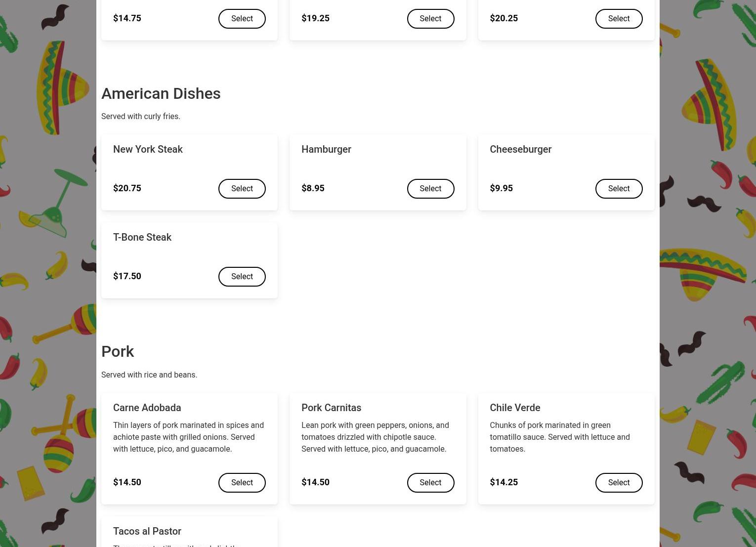
Task: Click the $8.95 Hamburger price
Action: (x=313, y=188)
